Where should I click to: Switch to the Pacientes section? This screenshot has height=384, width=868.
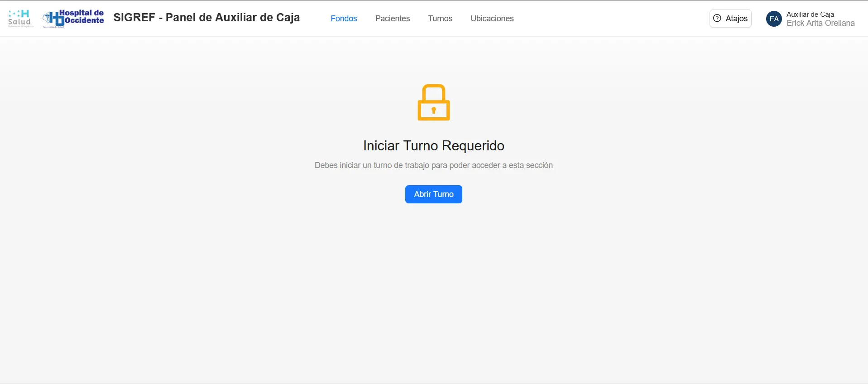point(392,19)
